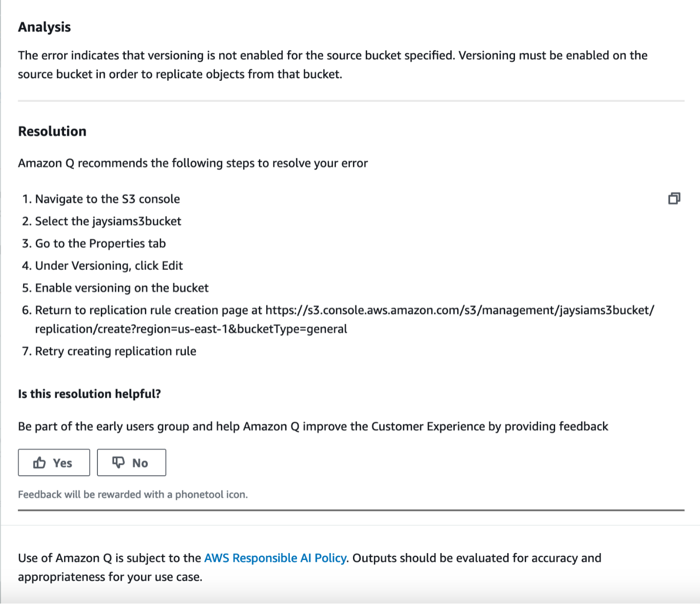Click step 1 "Navigate to the S3 console"
This screenshot has width=700, height=606.
click(106, 199)
